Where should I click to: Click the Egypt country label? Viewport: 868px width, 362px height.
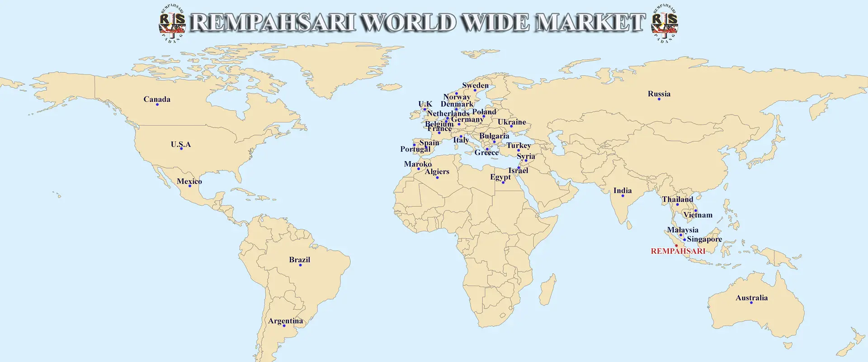click(500, 177)
